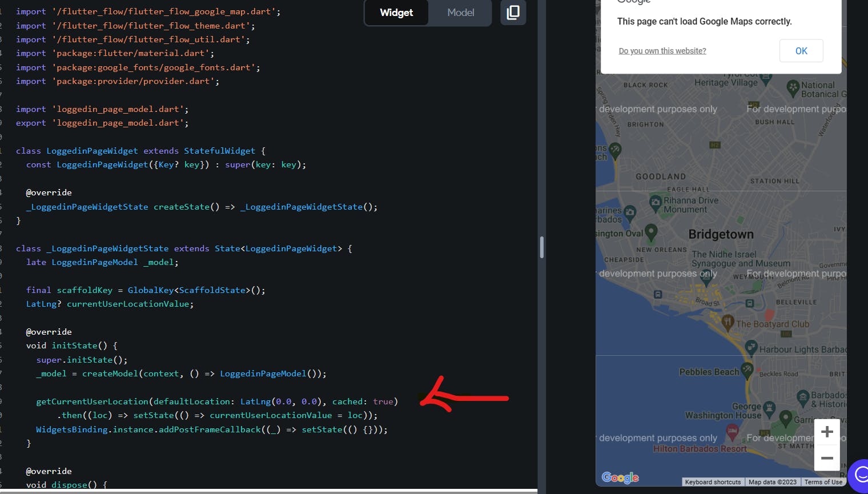This screenshot has height=494, width=868.
Task: Zoom in the map with plus button
Action: pos(826,432)
